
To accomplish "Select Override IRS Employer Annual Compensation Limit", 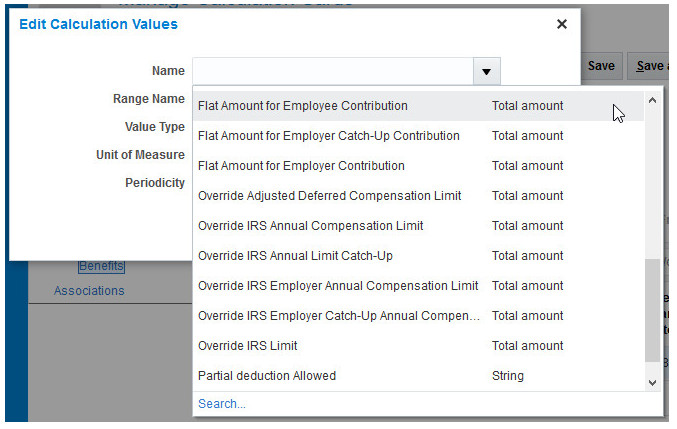I will [338, 286].
